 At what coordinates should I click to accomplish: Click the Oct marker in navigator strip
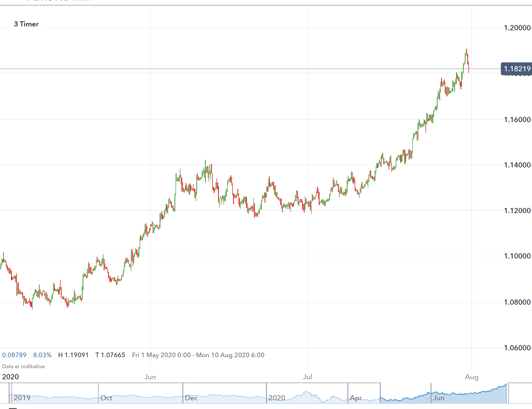point(106,398)
